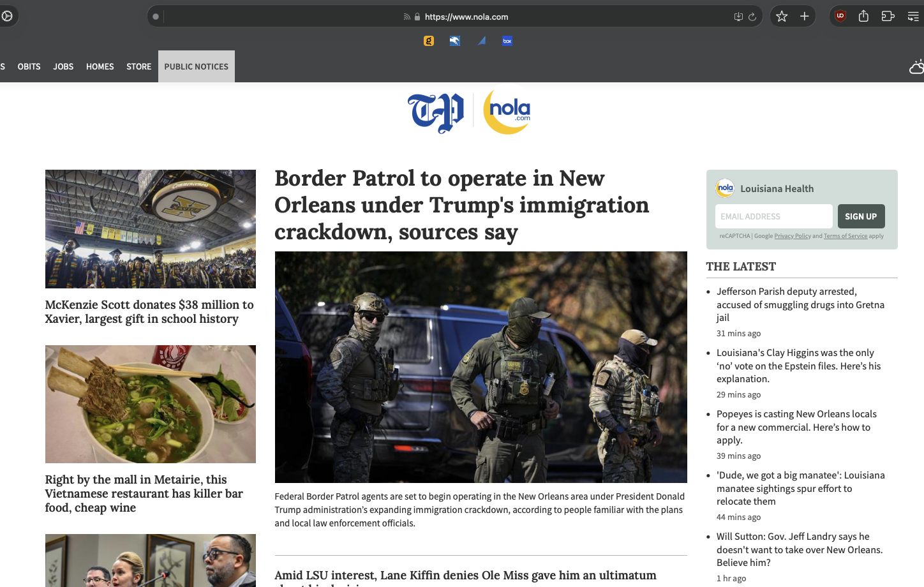This screenshot has height=587, width=924.
Task: Click the Xavier graduation photo thumbnail
Action: [151, 229]
